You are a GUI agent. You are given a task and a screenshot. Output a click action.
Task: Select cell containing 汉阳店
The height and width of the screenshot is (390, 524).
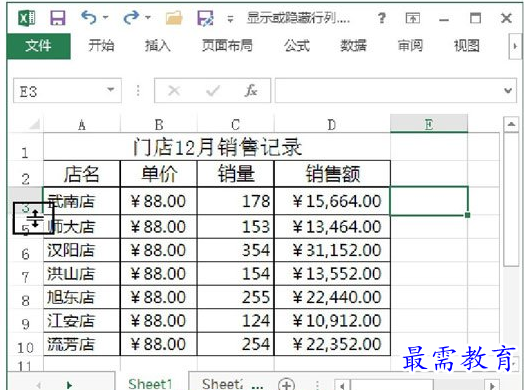point(82,250)
